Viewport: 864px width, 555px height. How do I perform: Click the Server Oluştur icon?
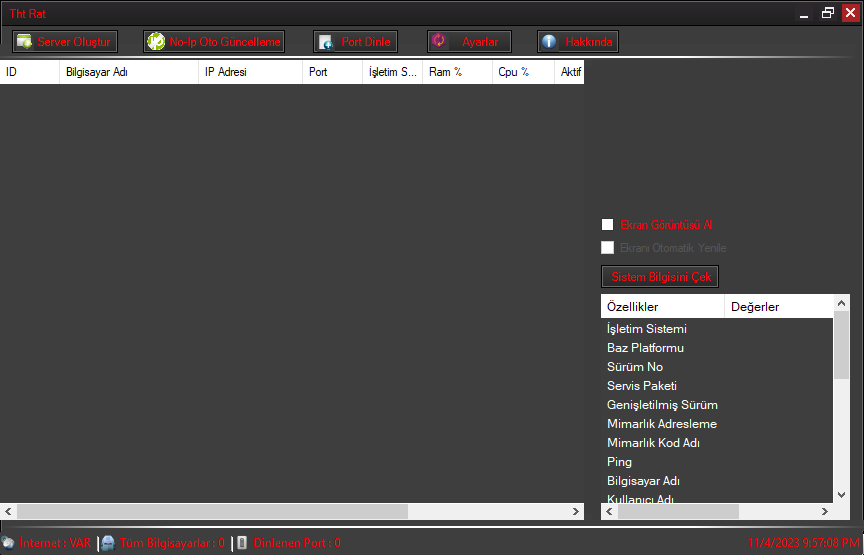[24, 42]
